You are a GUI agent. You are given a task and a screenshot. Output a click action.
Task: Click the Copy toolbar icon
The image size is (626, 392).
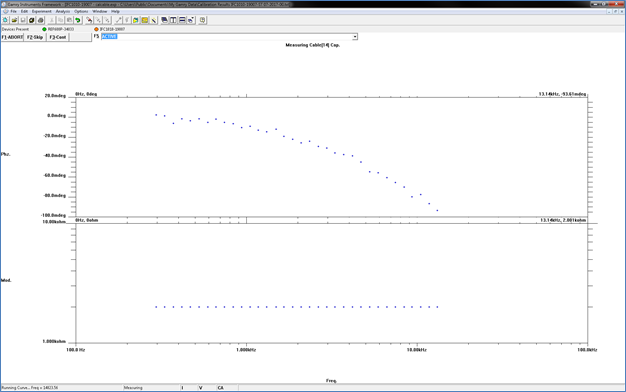[x=60, y=20]
